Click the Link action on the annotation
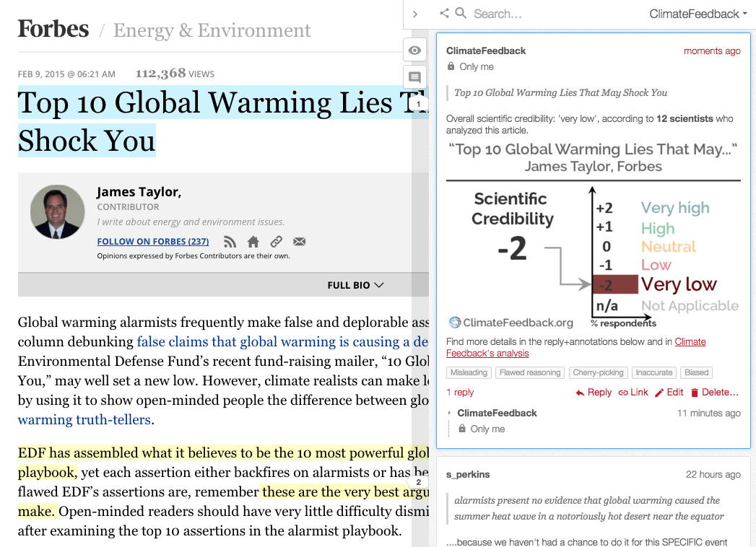This screenshot has width=756, height=547. coord(633,393)
